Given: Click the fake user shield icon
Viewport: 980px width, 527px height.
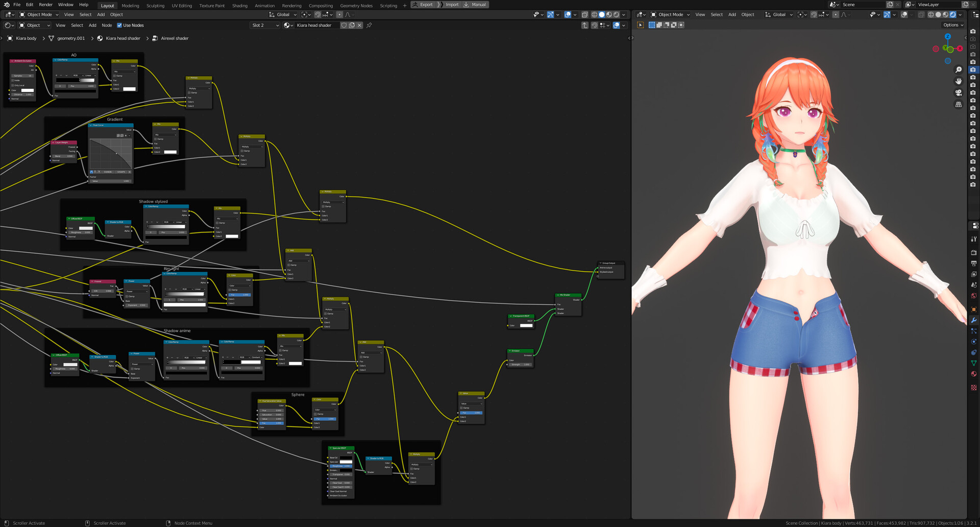Looking at the screenshot, I should (344, 25).
